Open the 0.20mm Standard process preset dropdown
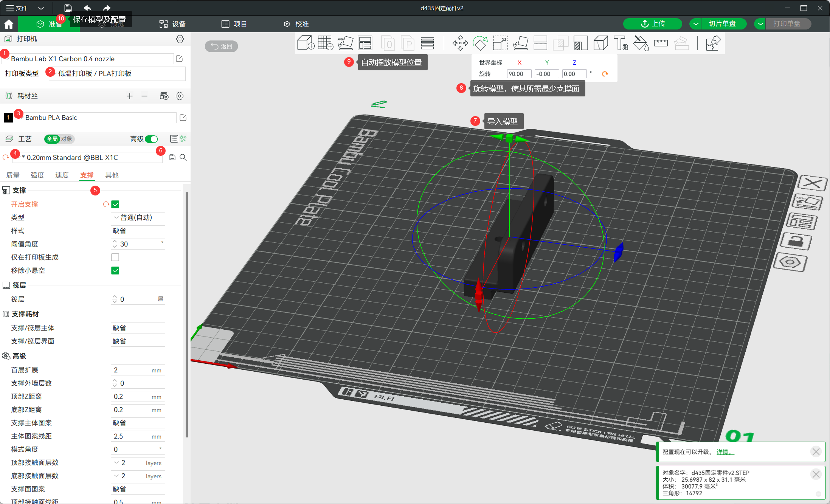Image resolution: width=830 pixels, height=504 pixels. click(88, 157)
